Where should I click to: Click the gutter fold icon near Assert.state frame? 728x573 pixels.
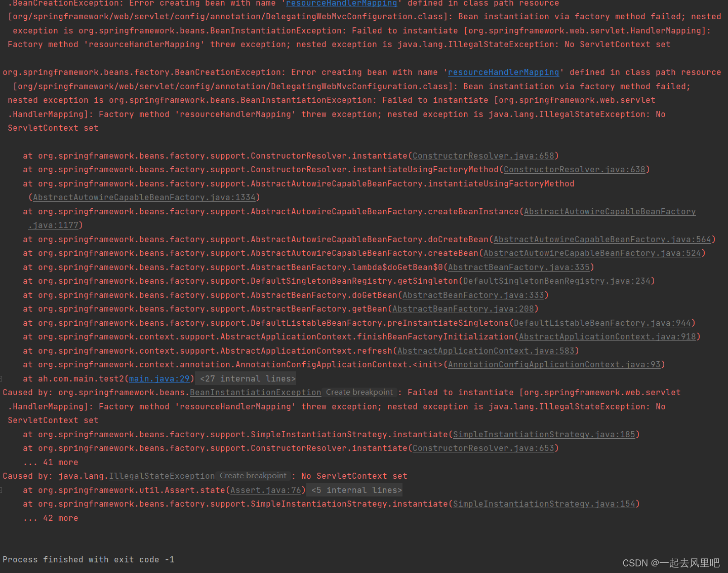pos(3,490)
